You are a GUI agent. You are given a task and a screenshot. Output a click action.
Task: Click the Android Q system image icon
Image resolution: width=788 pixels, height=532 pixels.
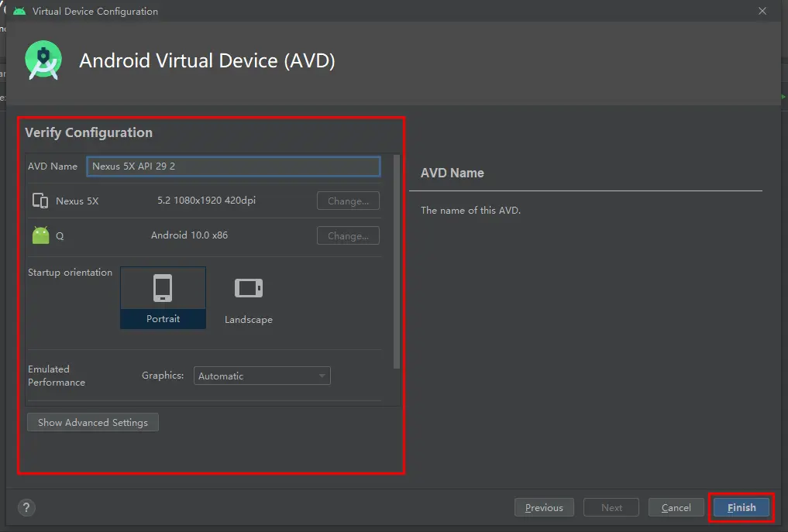41,235
